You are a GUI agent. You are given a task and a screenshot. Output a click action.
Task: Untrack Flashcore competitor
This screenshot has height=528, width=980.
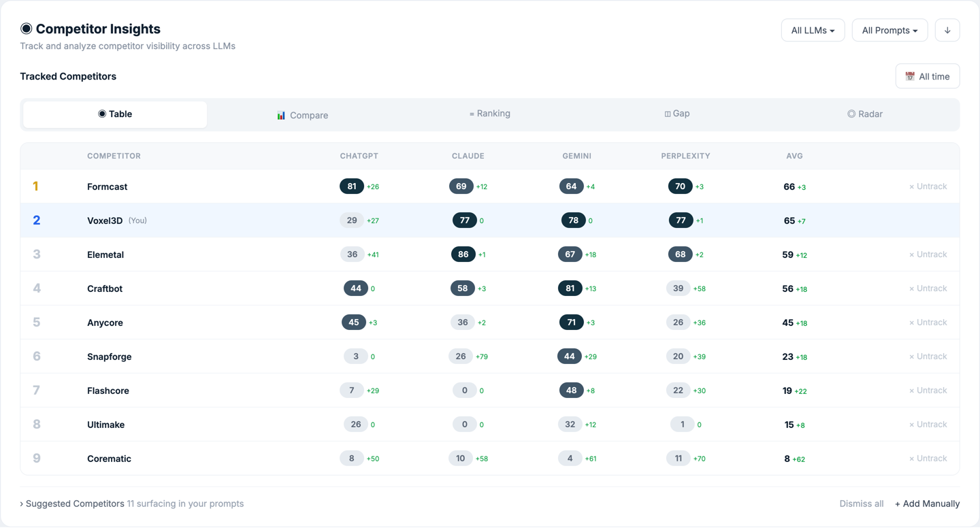928,391
